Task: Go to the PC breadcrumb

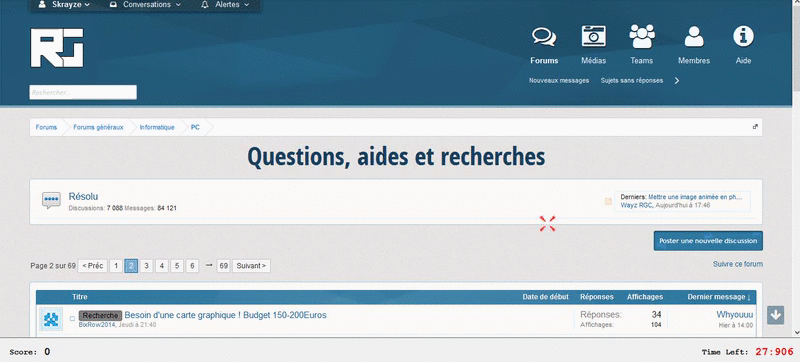Action: (x=195, y=127)
